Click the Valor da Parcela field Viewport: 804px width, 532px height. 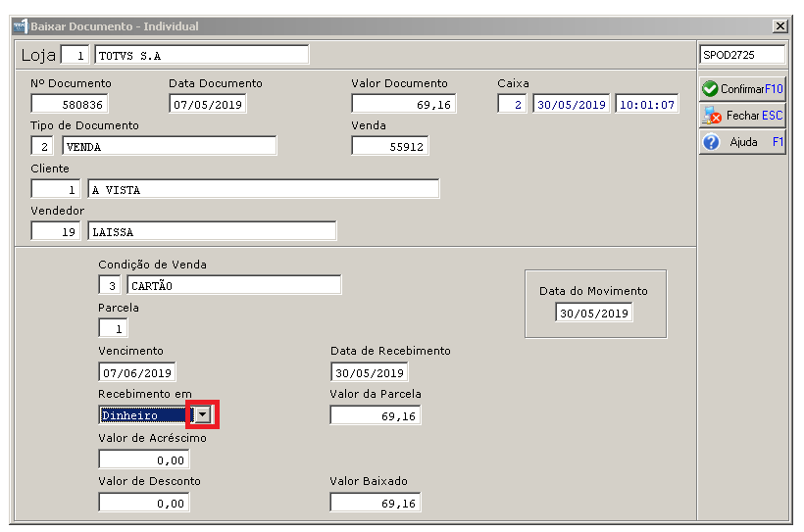tap(376, 415)
